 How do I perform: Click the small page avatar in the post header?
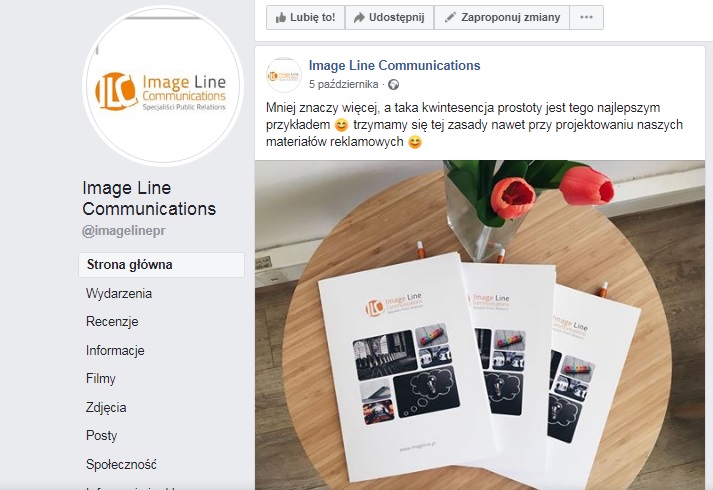[284, 75]
